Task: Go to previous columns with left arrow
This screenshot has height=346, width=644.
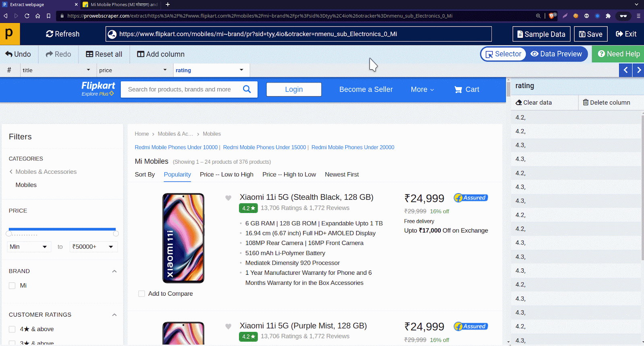Action: tap(625, 70)
